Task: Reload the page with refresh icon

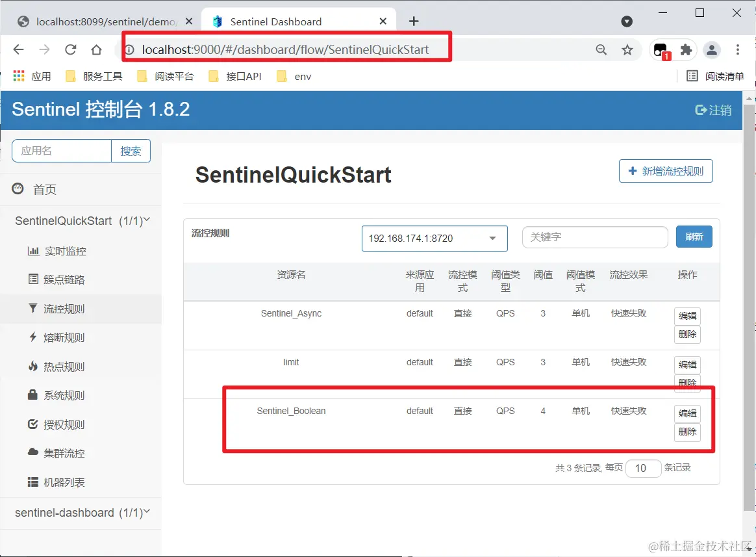Action: (70, 49)
